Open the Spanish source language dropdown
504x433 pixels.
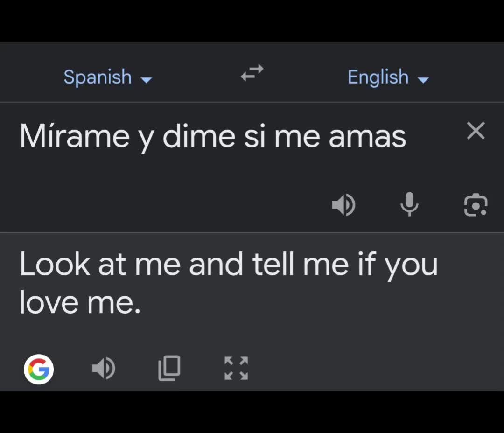pyautogui.click(x=108, y=77)
